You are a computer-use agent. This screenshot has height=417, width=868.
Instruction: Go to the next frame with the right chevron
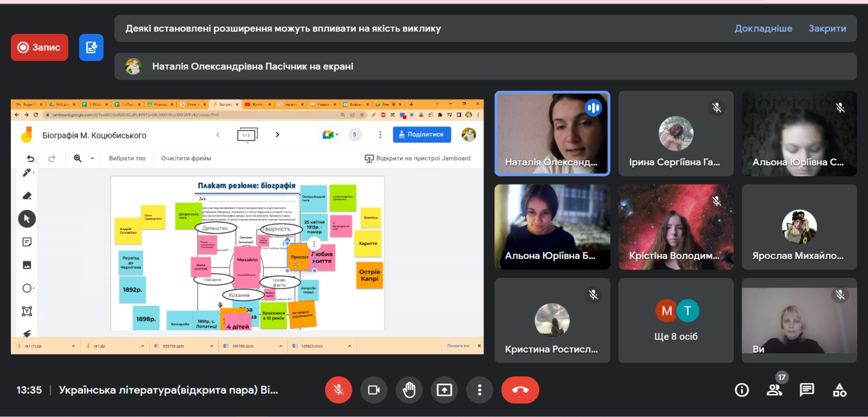pos(278,135)
